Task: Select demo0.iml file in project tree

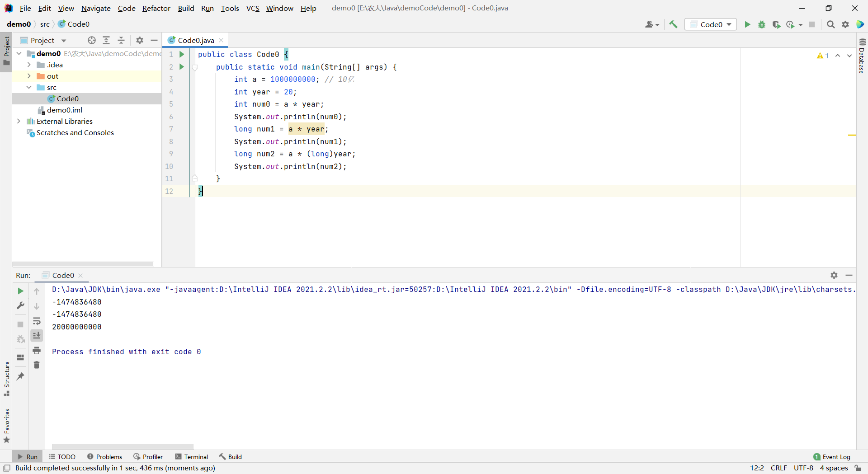Action: pos(64,110)
